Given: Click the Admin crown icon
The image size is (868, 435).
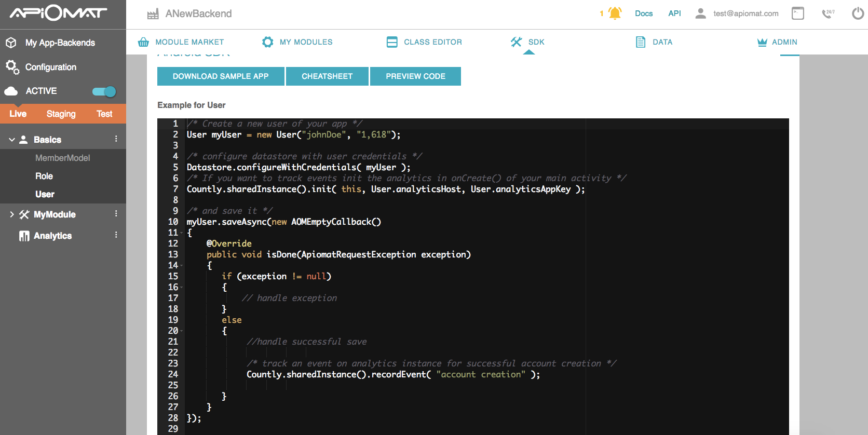Looking at the screenshot, I should tap(762, 42).
